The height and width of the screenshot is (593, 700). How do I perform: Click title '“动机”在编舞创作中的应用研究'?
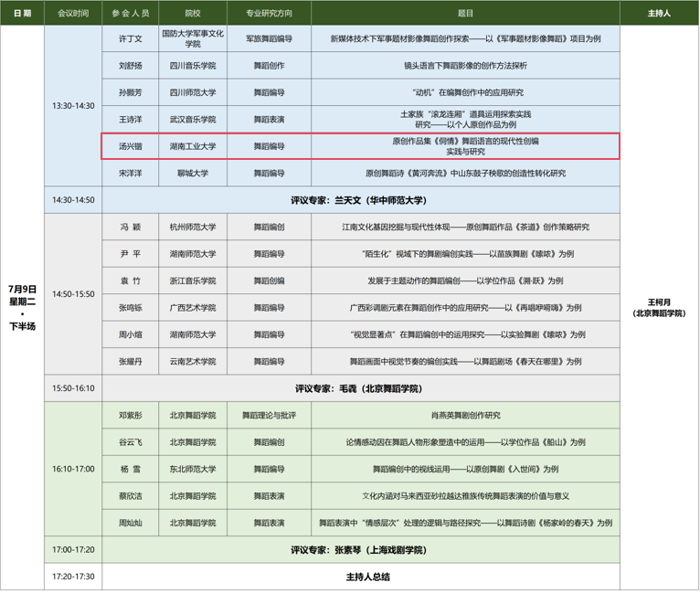(x=466, y=92)
